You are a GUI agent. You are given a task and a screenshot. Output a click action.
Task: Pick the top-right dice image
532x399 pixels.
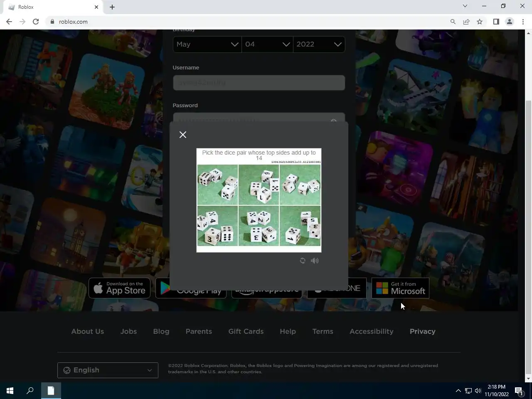coord(300,185)
